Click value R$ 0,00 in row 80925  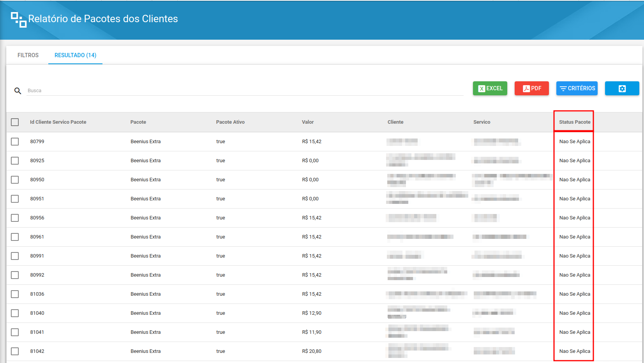310,161
